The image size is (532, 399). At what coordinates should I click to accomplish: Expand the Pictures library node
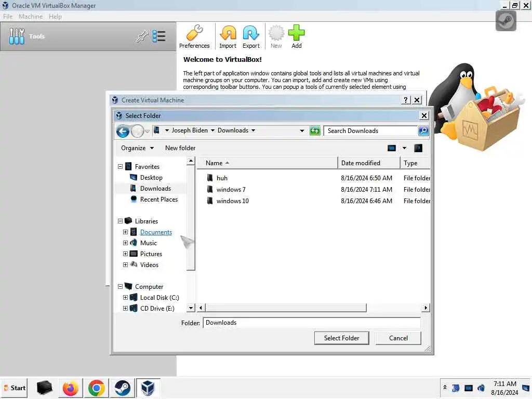126,254
